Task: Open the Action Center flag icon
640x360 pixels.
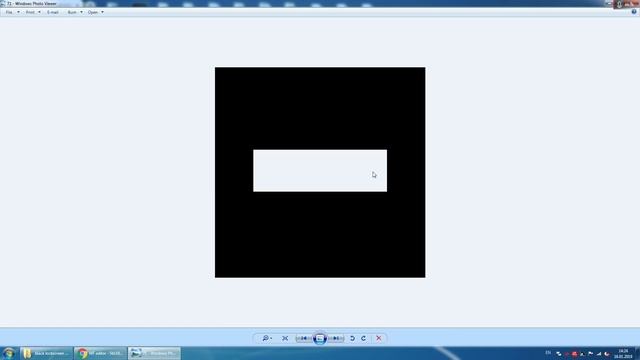Action: pyautogui.click(x=590, y=353)
